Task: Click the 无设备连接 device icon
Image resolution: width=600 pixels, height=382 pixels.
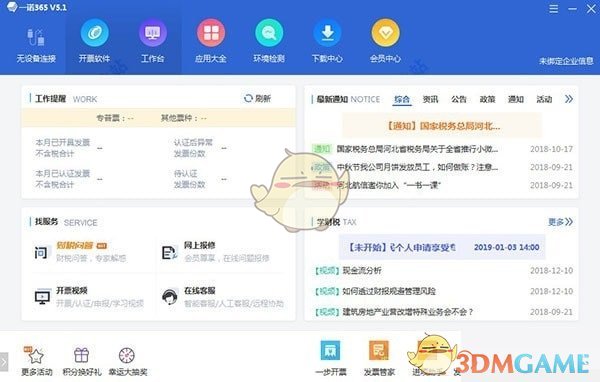Action: pos(36,37)
